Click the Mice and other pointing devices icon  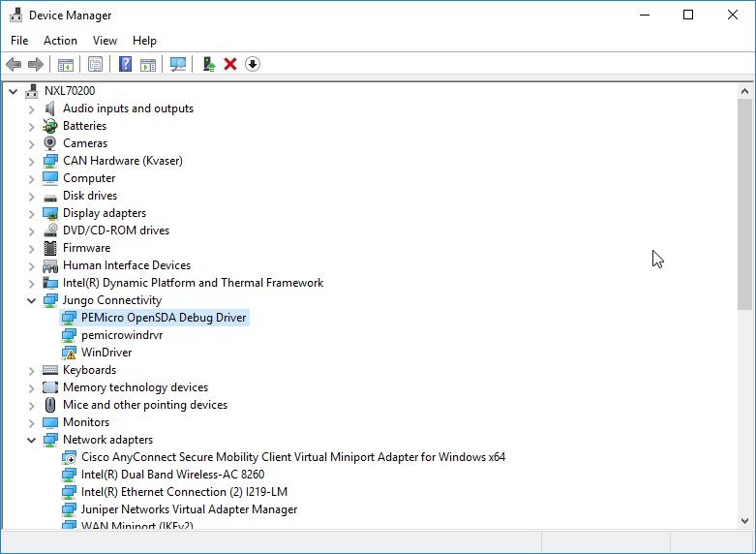[x=50, y=405]
